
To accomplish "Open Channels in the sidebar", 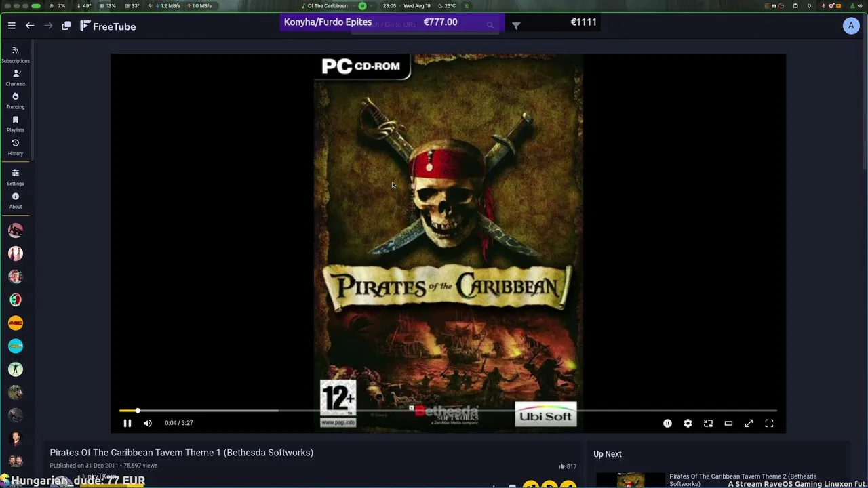I will [16, 78].
